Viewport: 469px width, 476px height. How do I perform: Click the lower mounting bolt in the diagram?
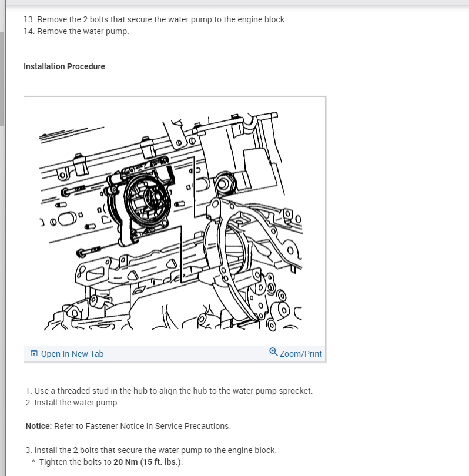(89, 251)
